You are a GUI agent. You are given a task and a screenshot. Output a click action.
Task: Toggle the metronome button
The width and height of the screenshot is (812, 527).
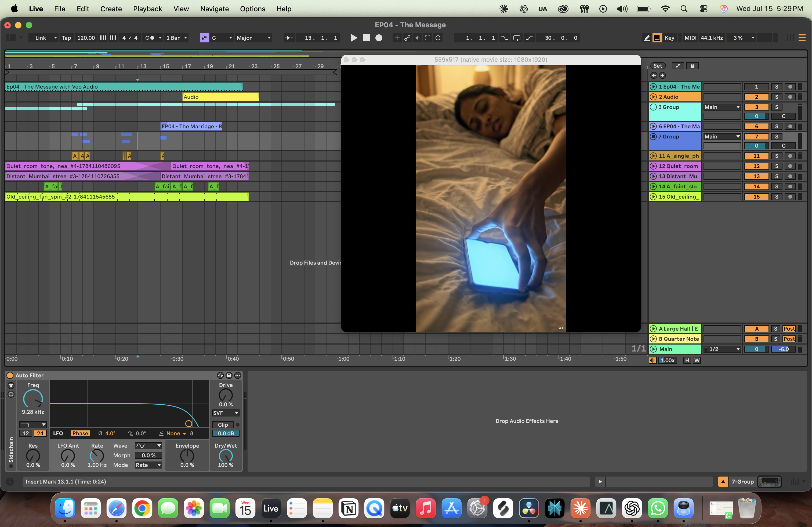tap(150, 38)
